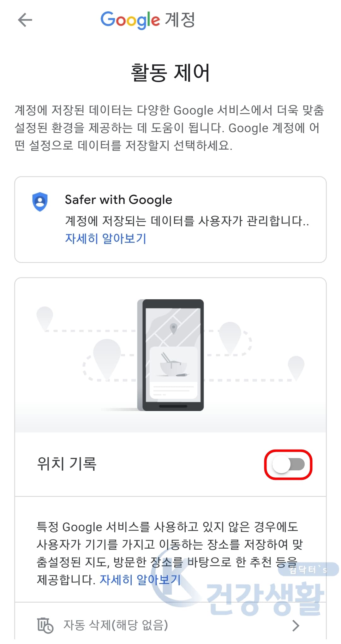The image size is (341, 644).
Task: Tap the auto-delete trash clock icon
Action: (45, 625)
